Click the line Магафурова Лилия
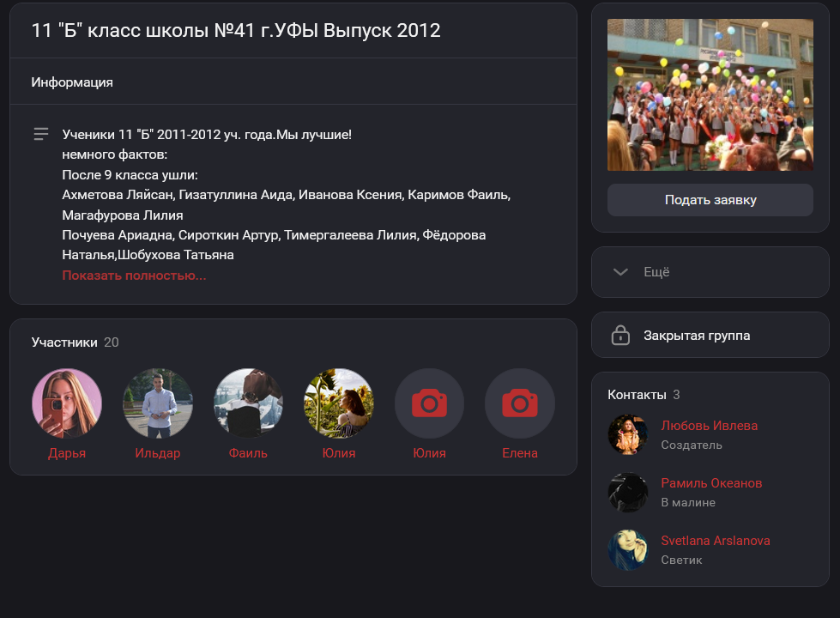The image size is (840, 618). click(123, 215)
